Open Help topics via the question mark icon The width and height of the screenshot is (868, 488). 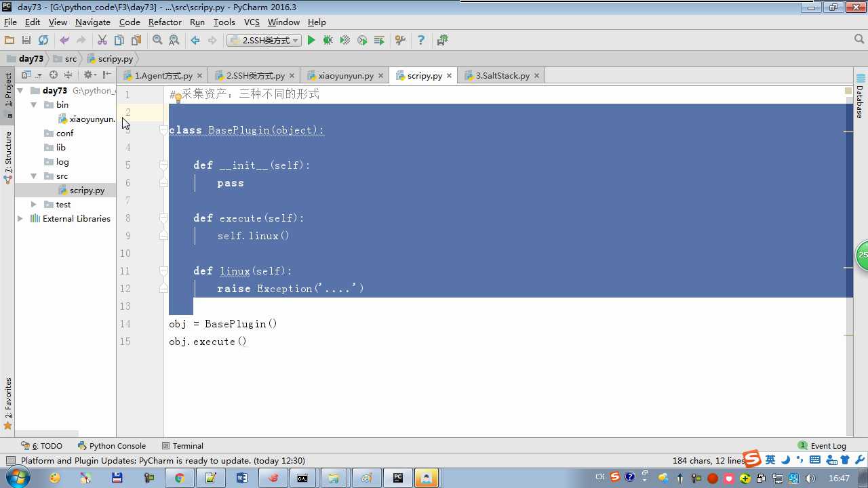tap(421, 41)
